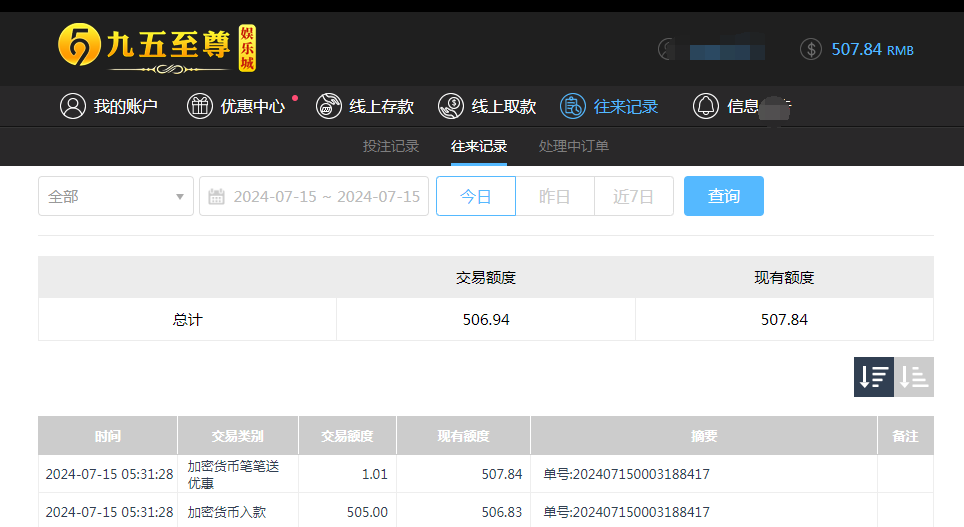Select the 今日 date range
964x527 pixels.
pyautogui.click(x=476, y=196)
